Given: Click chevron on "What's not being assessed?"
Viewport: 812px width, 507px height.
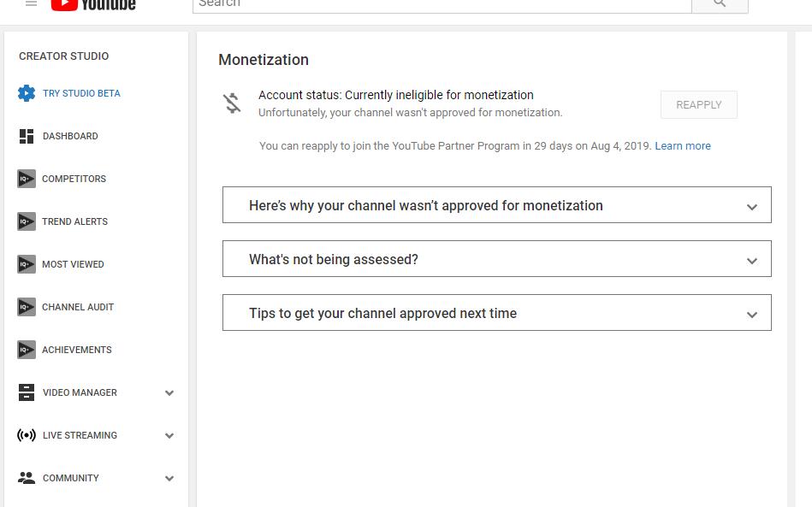Looking at the screenshot, I should 752,261.
